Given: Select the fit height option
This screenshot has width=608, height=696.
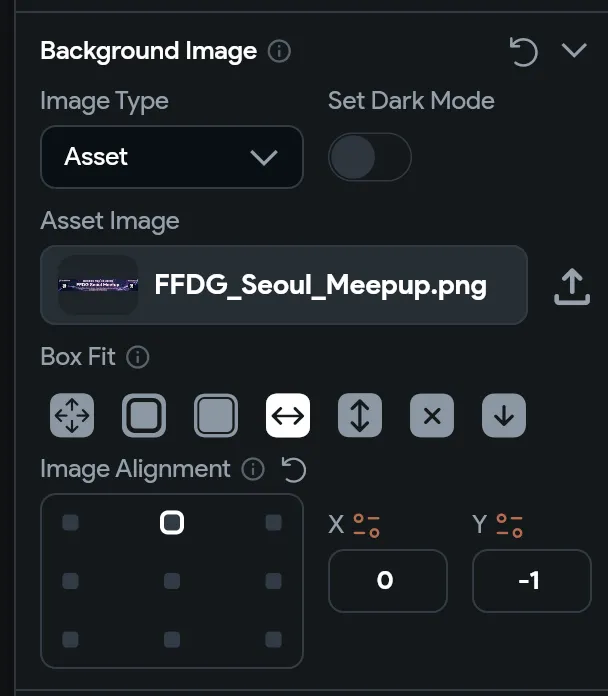Looking at the screenshot, I should pos(360,416).
